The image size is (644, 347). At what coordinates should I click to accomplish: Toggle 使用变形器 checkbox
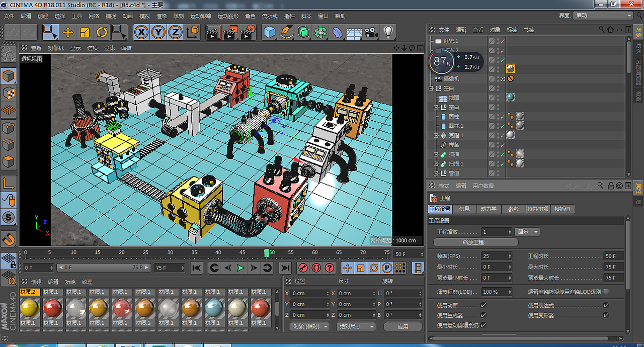(x=606, y=315)
